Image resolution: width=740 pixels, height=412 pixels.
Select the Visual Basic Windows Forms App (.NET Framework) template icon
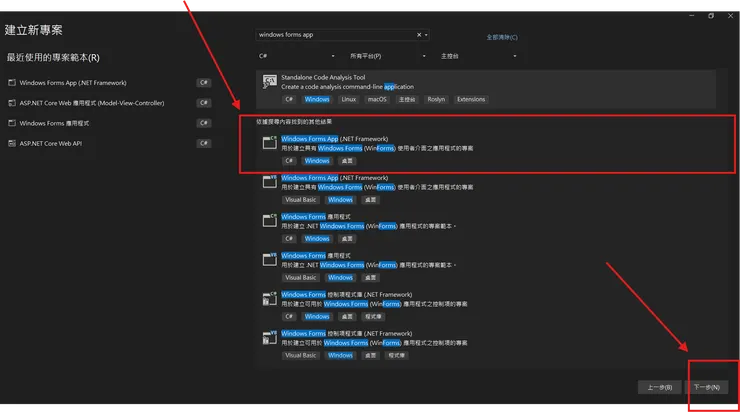click(x=269, y=182)
